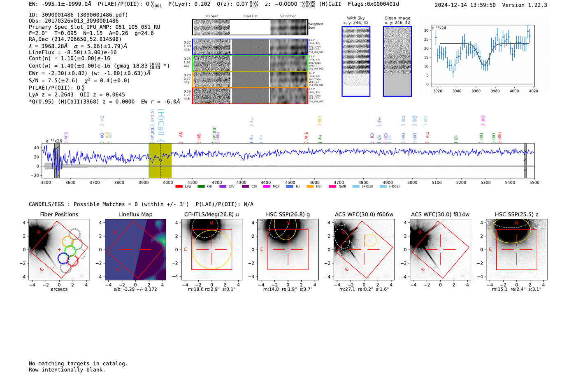Click the 'EW: -995.1±-9999.0Å' header text
Screen dimensions: 576x392
[60, 4]
